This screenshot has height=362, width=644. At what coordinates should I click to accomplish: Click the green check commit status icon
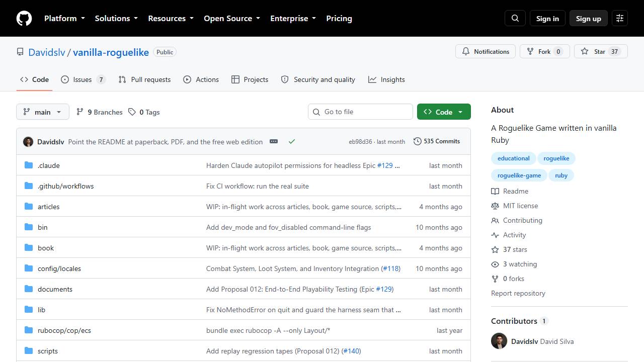[291, 142]
